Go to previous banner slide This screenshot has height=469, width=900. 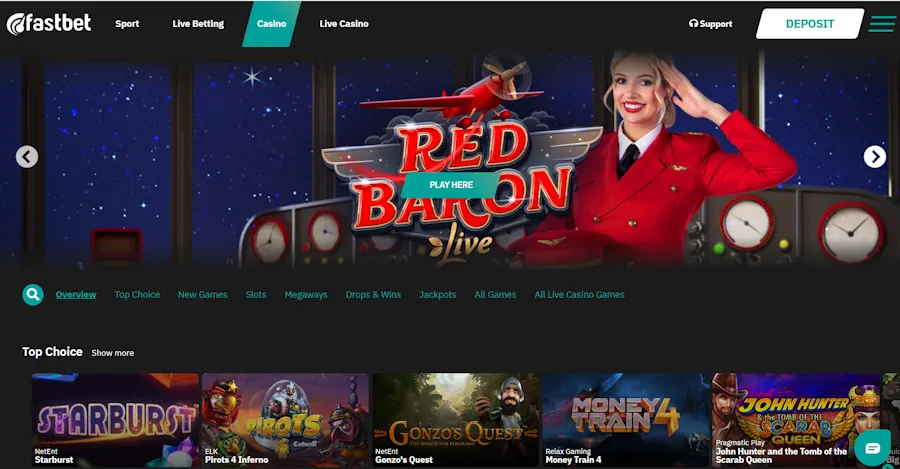(27, 157)
